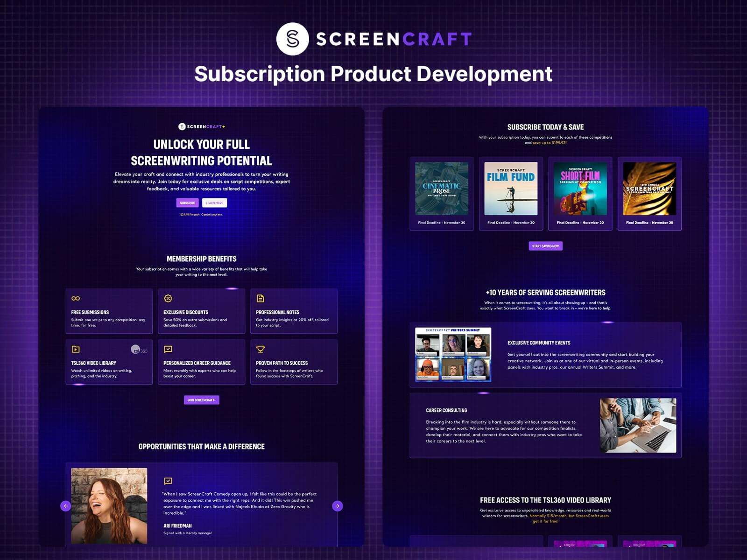Click the Membership Benefits heading
The height and width of the screenshot is (560, 747).
tap(202, 259)
